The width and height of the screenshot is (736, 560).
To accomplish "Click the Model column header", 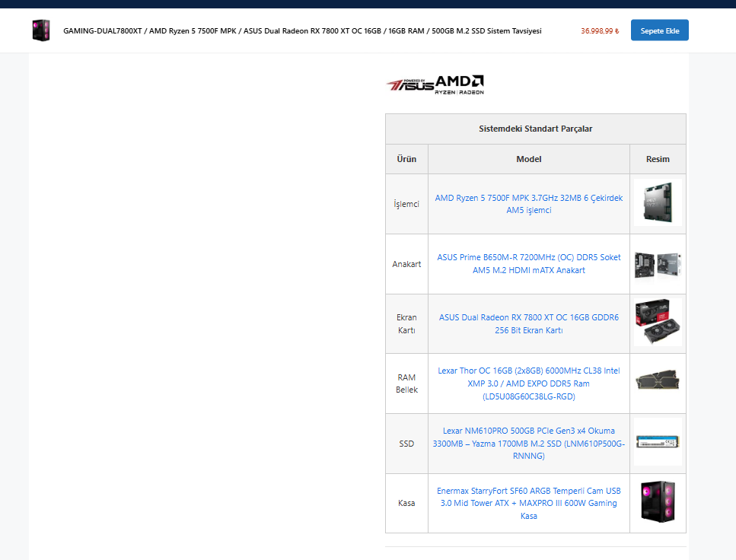I will click(x=528, y=159).
